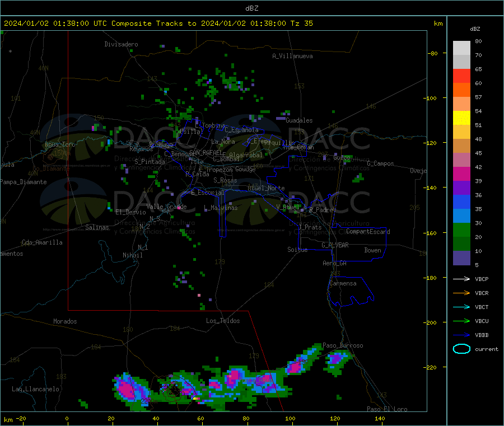Click the blue VBBB arrow legend icon
The image size is (504, 426).
tap(461, 335)
